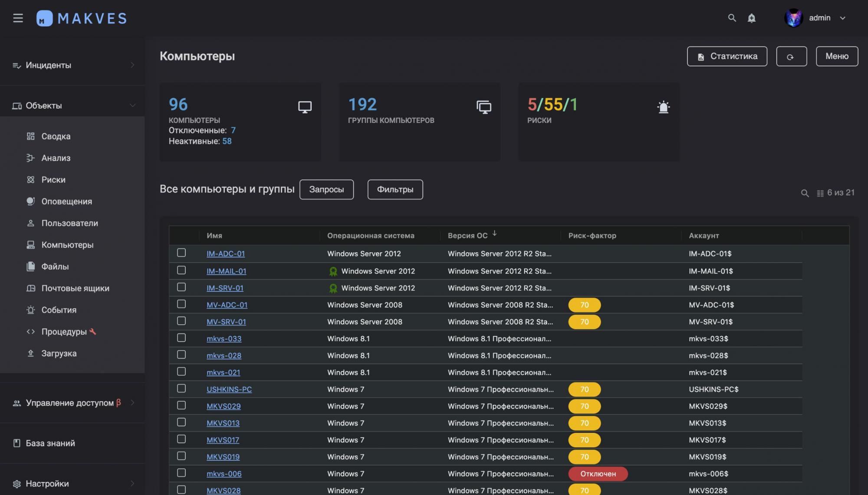The height and width of the screenshot is (495, 868).
Task: Open the hamburger navigation menu
Action: (18, 18)
